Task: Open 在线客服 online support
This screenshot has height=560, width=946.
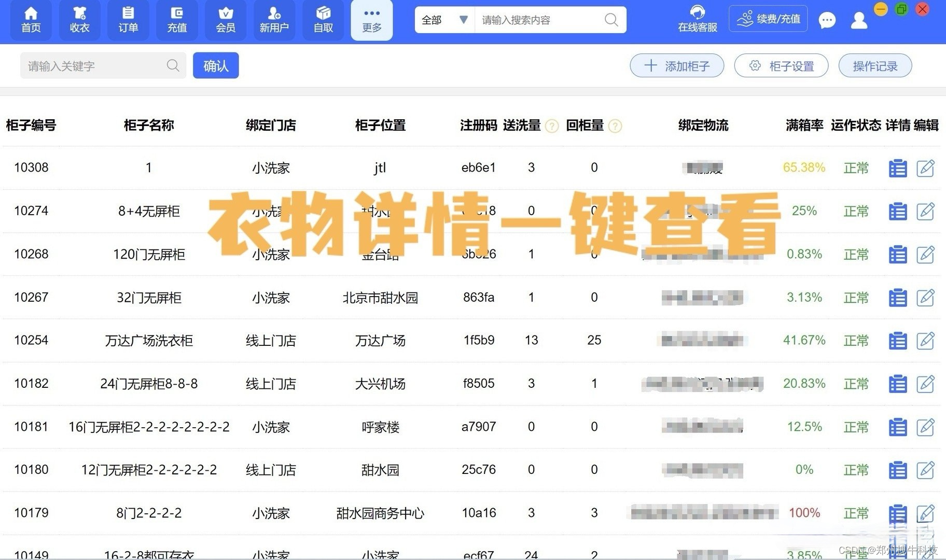Action: point(698,19)
